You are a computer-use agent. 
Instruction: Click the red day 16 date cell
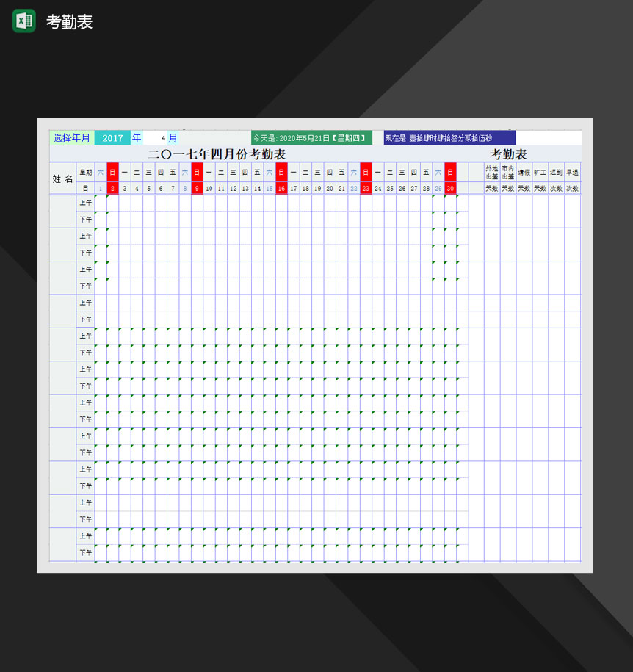tap(281, 188)
